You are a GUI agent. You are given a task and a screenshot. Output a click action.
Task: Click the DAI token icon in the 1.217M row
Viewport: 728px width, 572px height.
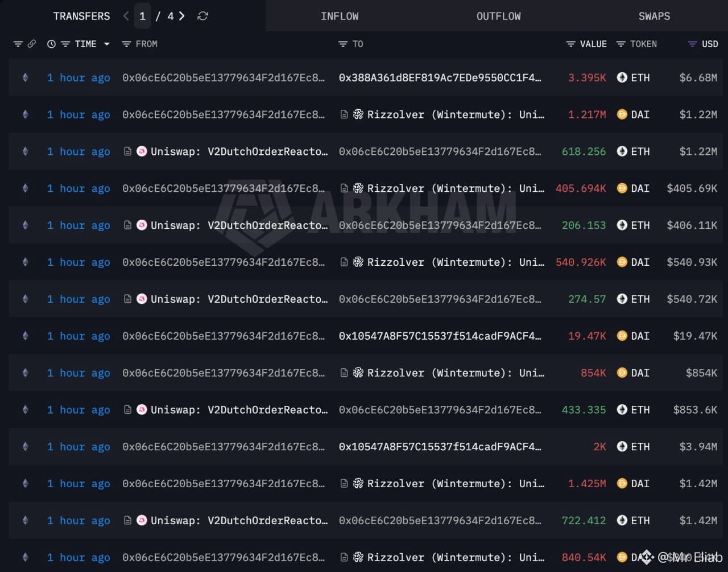tap(622, 114)
